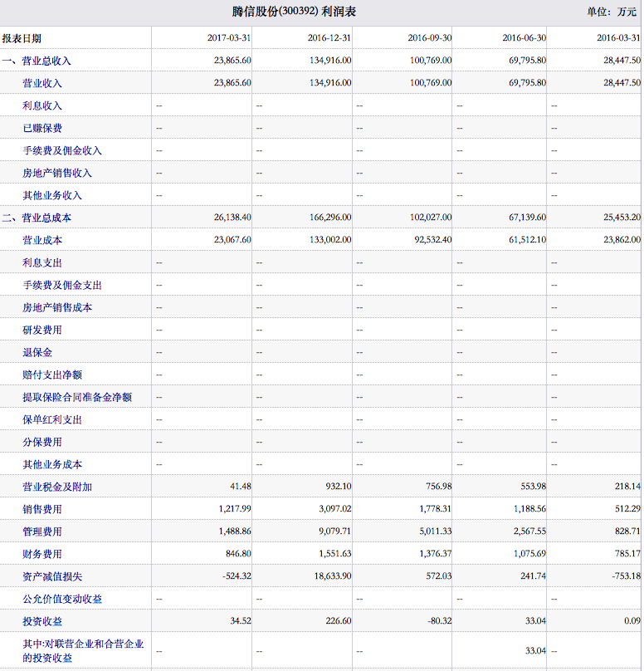Click the 营业收入 row label
Image resolution: width=644 pixels, height=671 pixels.
click(x=41, y=83)
